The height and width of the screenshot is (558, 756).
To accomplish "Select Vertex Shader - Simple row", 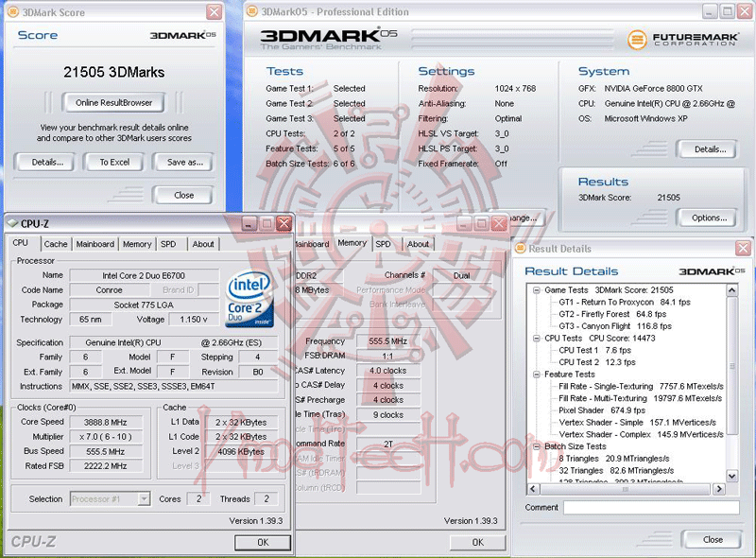I will pyautogui.click(x=637, y=423).
